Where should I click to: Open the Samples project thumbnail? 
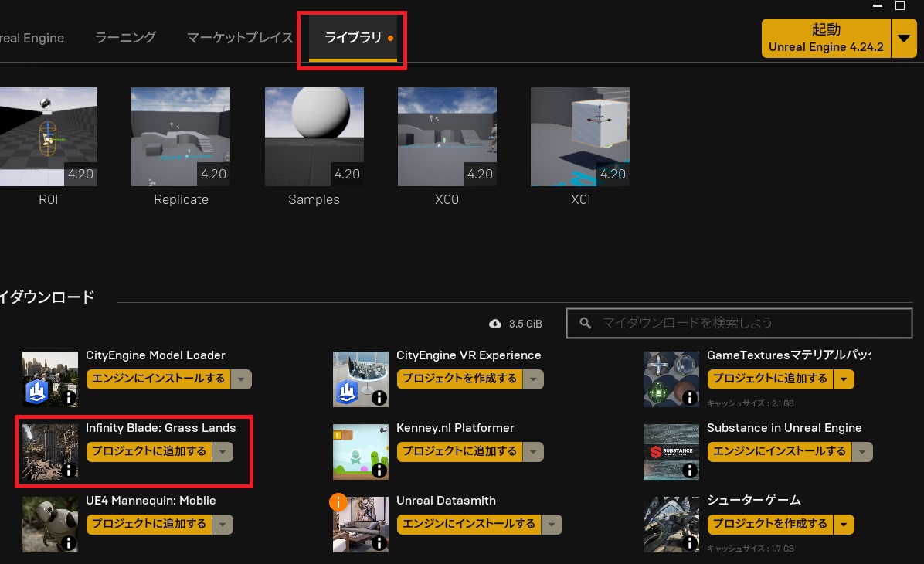(x=314, y=137)
